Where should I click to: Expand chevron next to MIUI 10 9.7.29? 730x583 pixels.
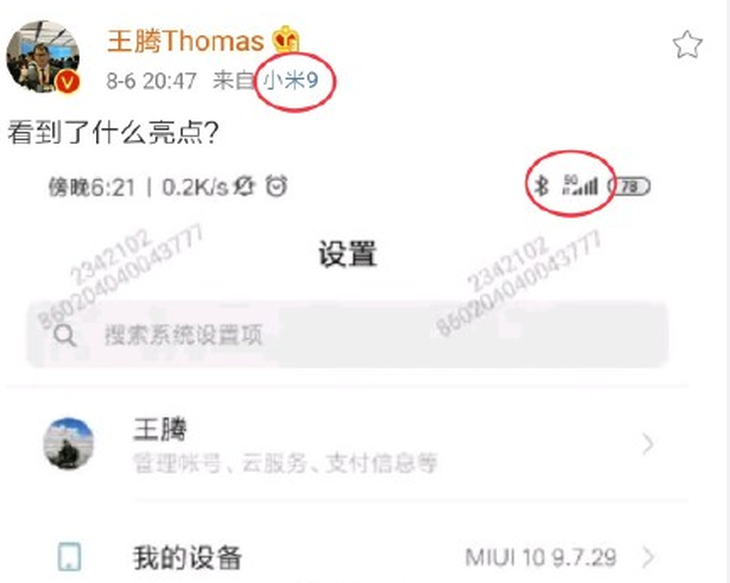pos(648,557)
